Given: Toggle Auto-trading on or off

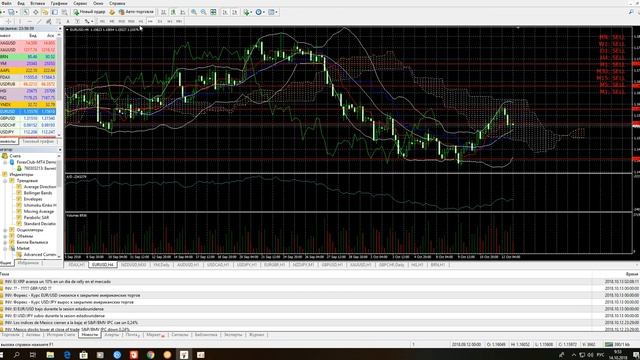Looking at the screenshot, I should tap(136, 12).
